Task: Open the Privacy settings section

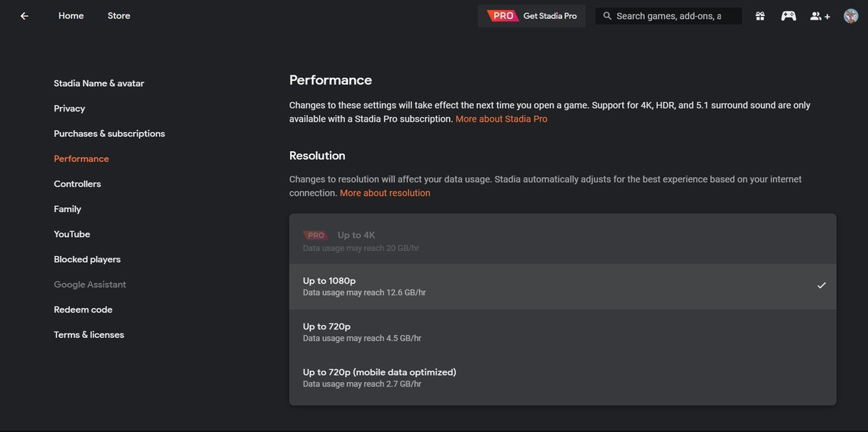Action: tap(69, 109)
